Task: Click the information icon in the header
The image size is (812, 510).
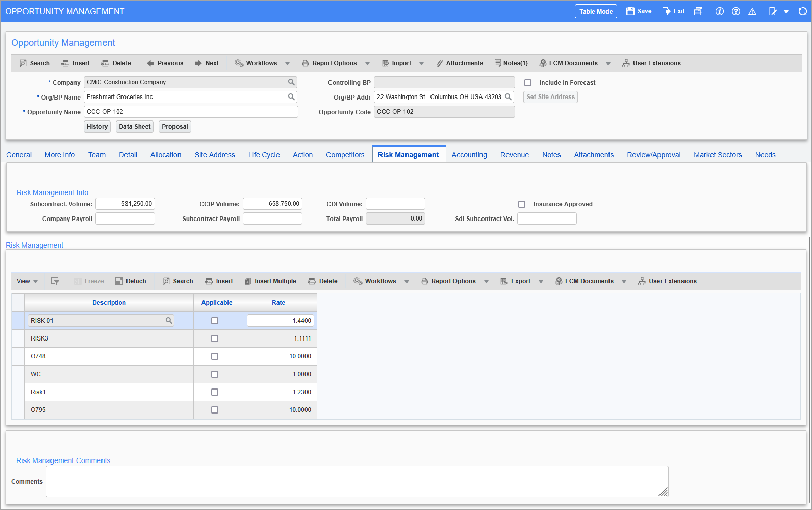Action: click(719, 11)
